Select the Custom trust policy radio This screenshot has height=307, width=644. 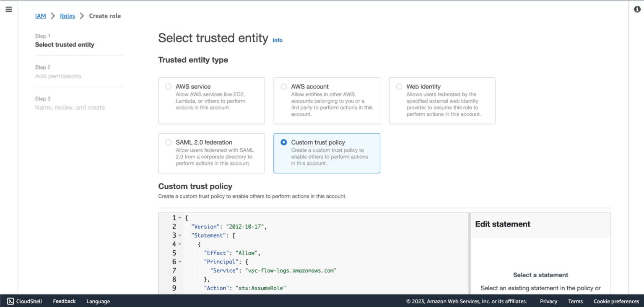284,142
